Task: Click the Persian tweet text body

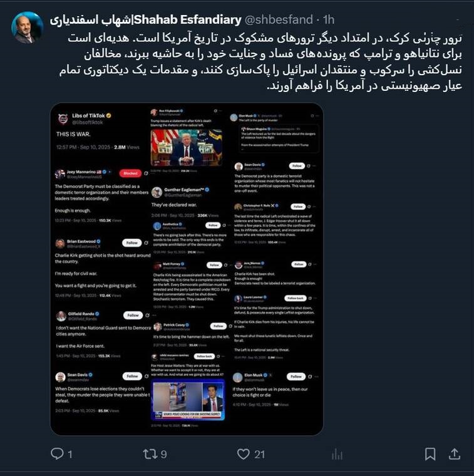Action: [261, 62]
